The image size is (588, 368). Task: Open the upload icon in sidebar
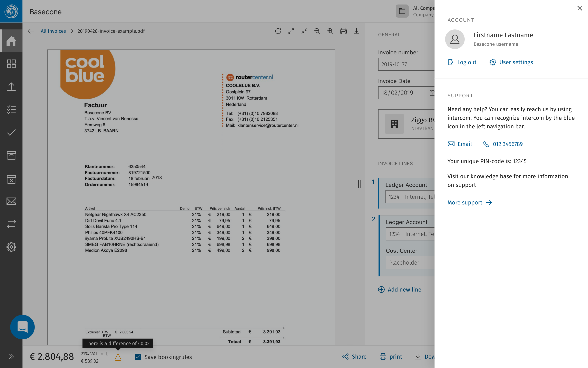[x=11, y=87]
